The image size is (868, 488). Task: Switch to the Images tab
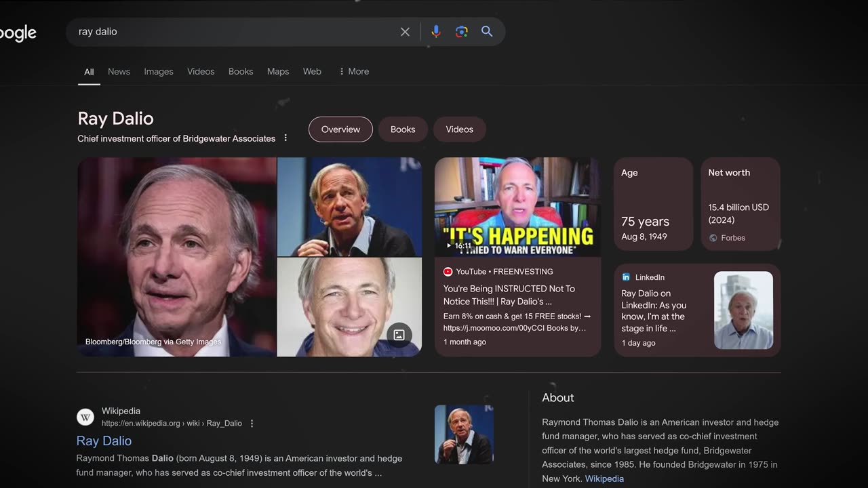click(159, 71)
